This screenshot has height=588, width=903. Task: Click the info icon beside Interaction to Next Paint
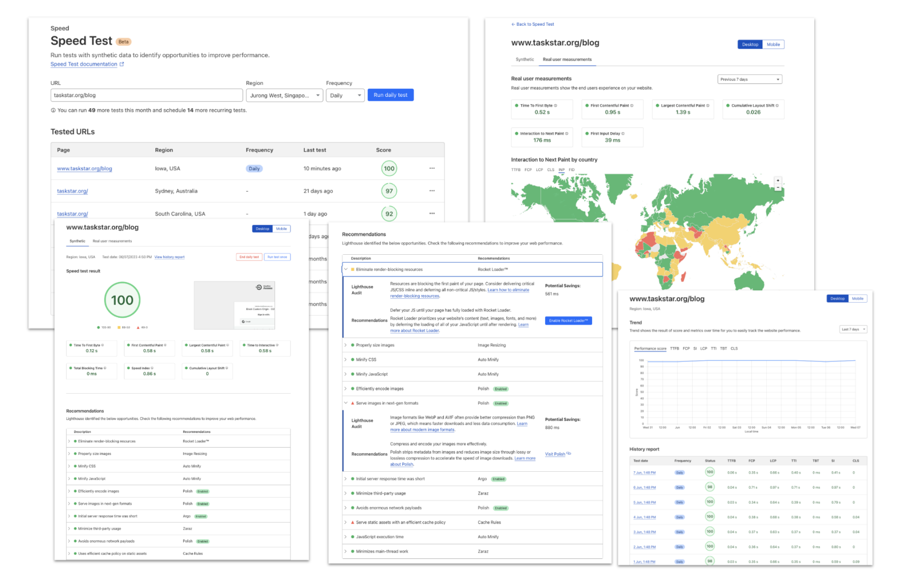(567, 134)
